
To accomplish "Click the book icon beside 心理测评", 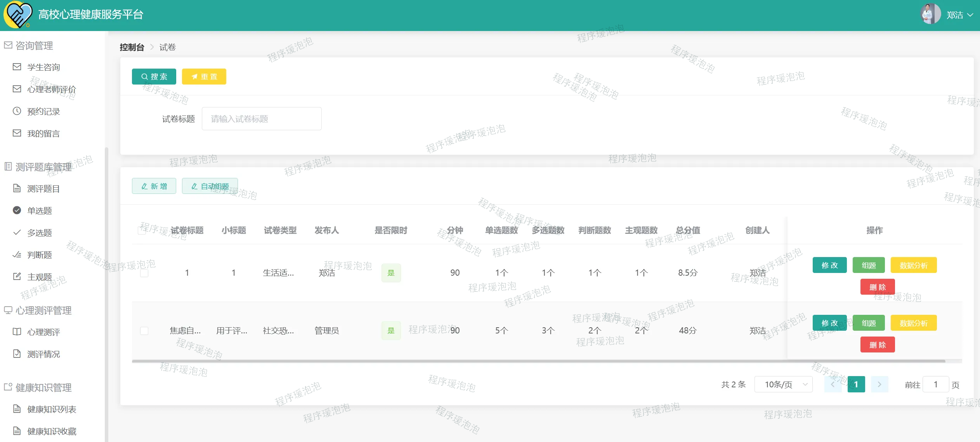I will [17, 332].
